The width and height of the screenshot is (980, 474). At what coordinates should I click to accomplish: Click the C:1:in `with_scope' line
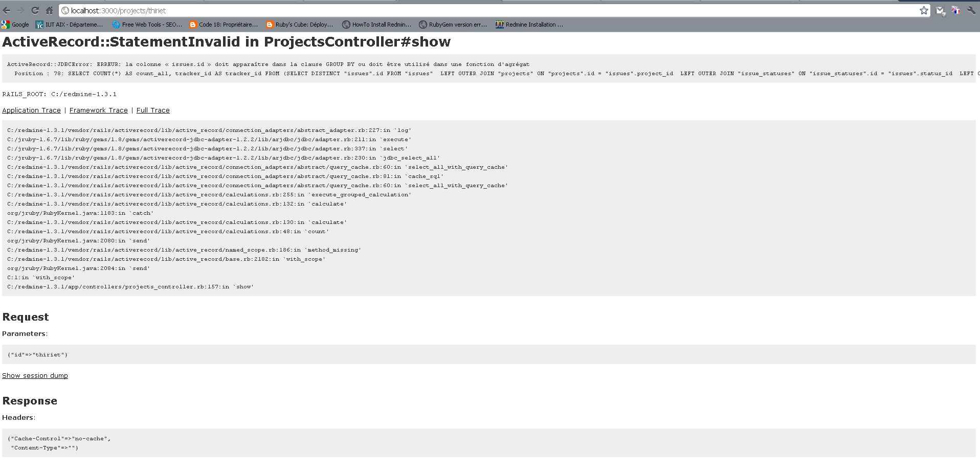click(41, 278)
